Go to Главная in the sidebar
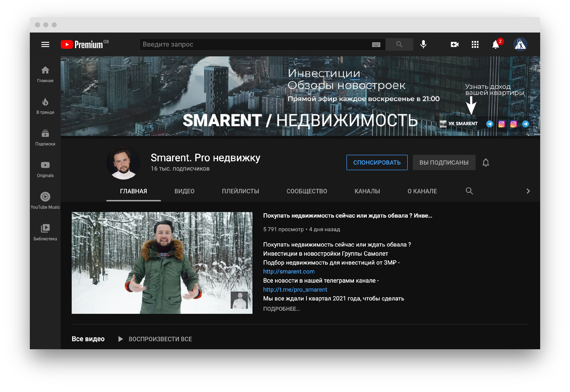 45,74
